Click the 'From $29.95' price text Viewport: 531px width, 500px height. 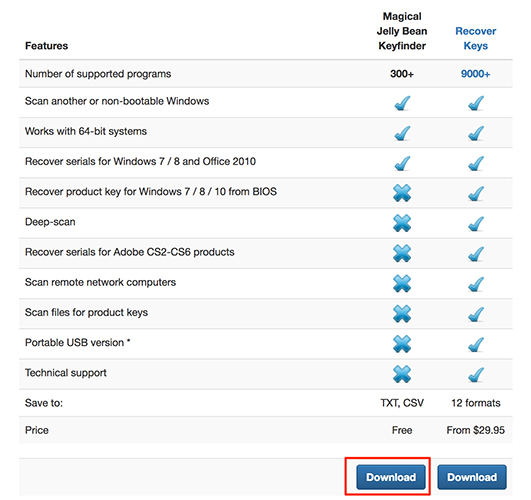(x=475, y=430)
